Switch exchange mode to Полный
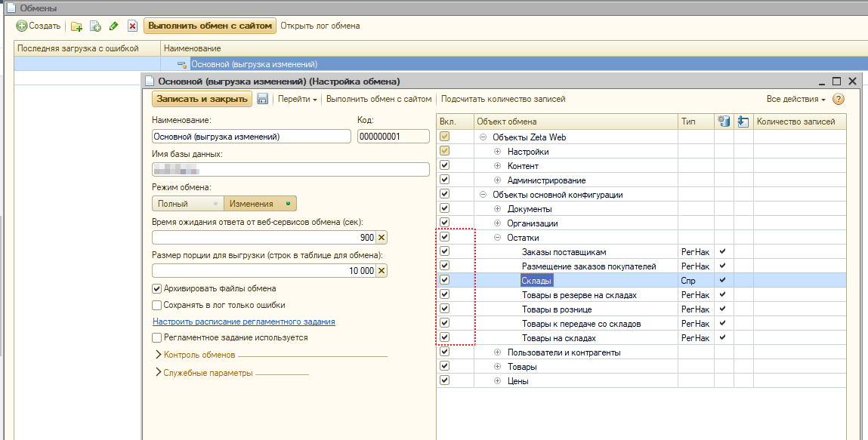This screenshot has width=868, height=440. point(187,204)
